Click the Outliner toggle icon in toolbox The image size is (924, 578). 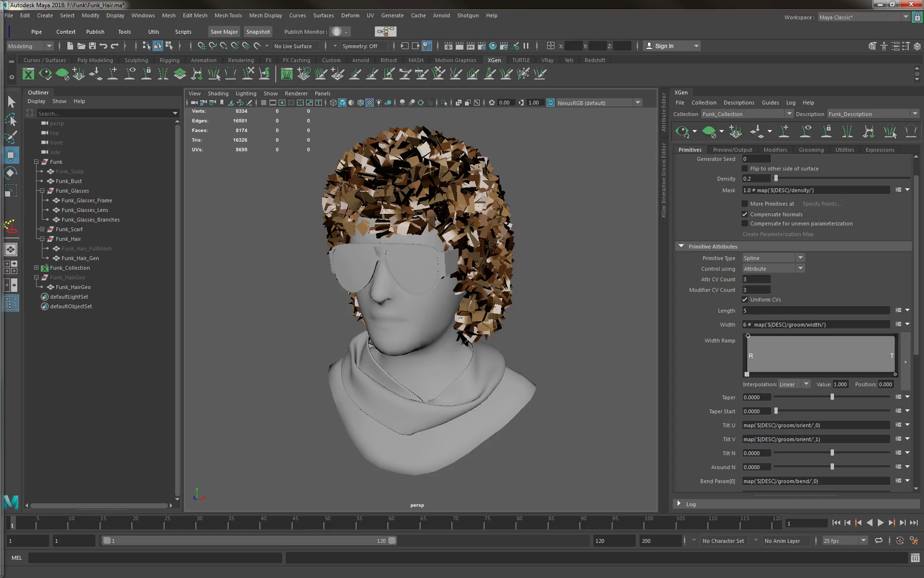12,303
